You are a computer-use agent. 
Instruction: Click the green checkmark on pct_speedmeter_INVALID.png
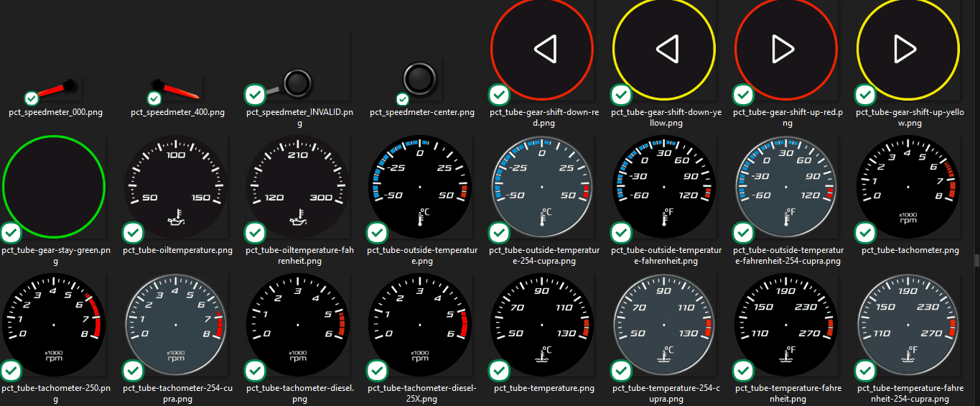[255, 94]
